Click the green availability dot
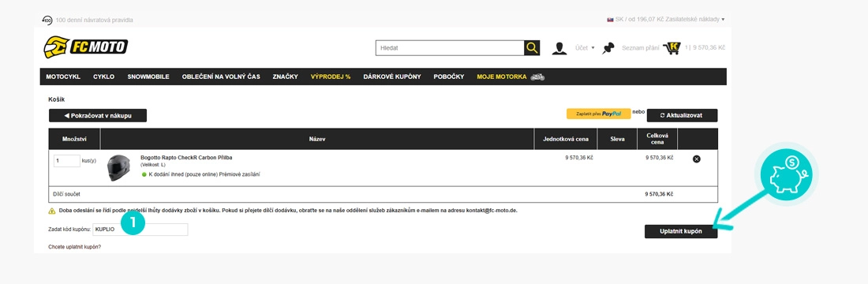Image resolution: width=868 pixels, height=284 pixels. click(144, 174)
